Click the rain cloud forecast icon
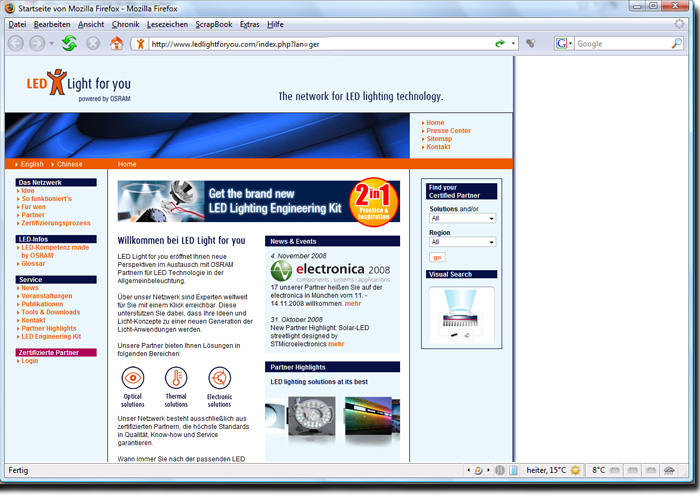This screenshot has width=700, height=500. click(669, 471)
